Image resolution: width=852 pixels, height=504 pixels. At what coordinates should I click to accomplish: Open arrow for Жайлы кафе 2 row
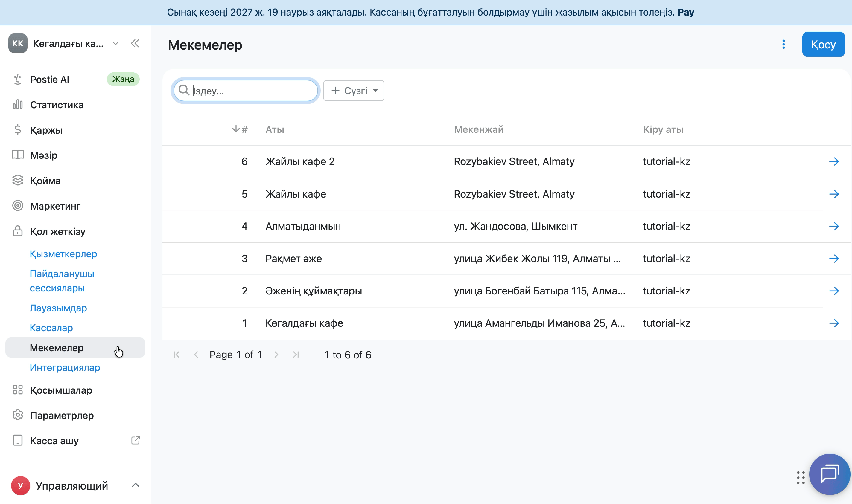tap(834, 162)
